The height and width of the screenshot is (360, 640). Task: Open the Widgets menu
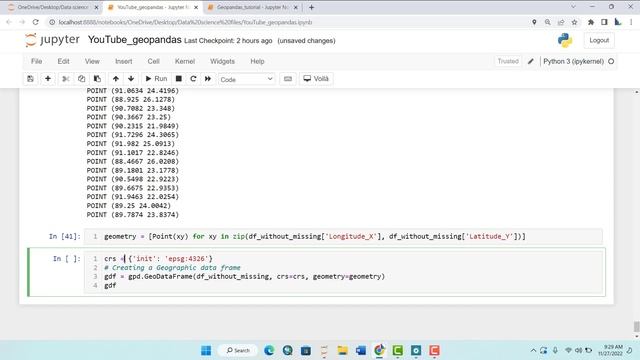222,61
